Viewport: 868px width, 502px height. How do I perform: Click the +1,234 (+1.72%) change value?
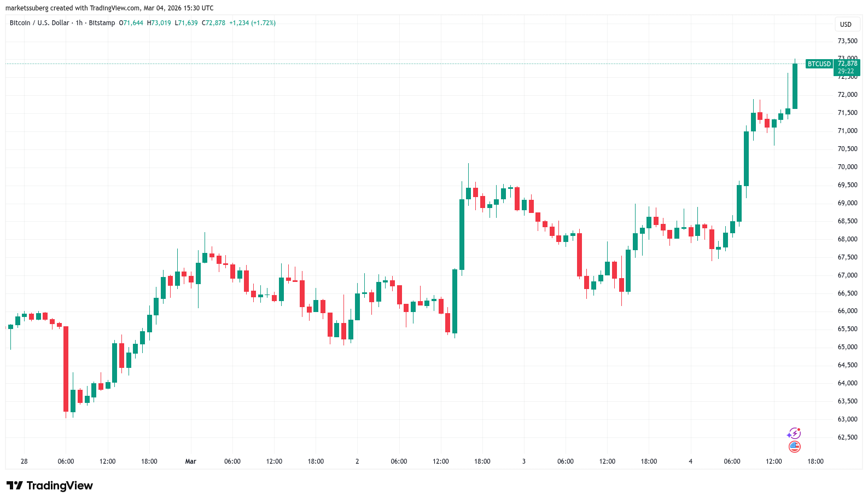tap(252, 23)
